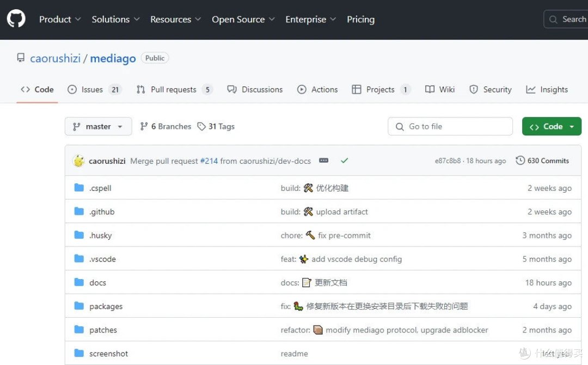This screenshot has height=365, width=588.
Task: Click the '5 months ago' .vscode timestamp
Action: click(547, 259)
